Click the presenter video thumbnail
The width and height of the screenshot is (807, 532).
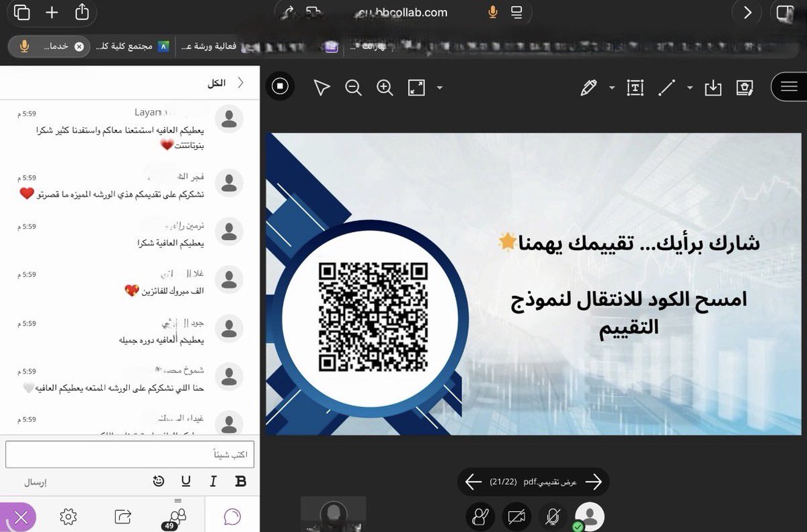point(334,514)
